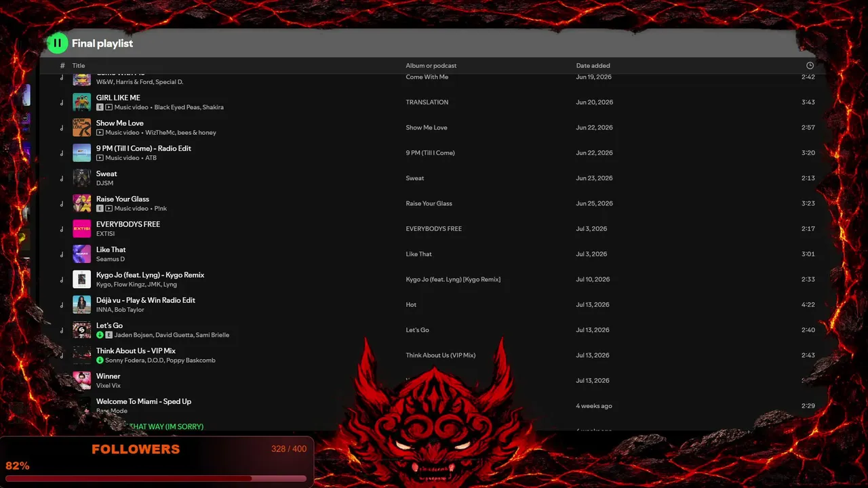The image size is (868, 488).
Task: Open the Jaden Bojsen artist link
Action: pyautogui.click(x=133, y=335)
